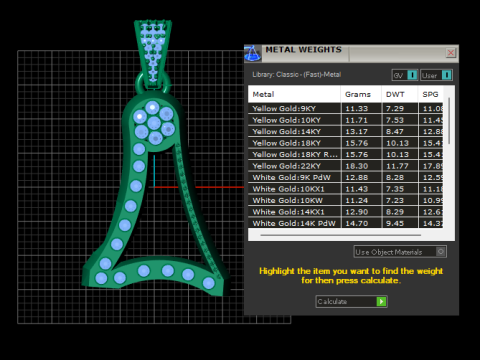The height and width of the screenshot is (360, 480).
Task: Click the DWT column header
Action: [x=399, y=94]
